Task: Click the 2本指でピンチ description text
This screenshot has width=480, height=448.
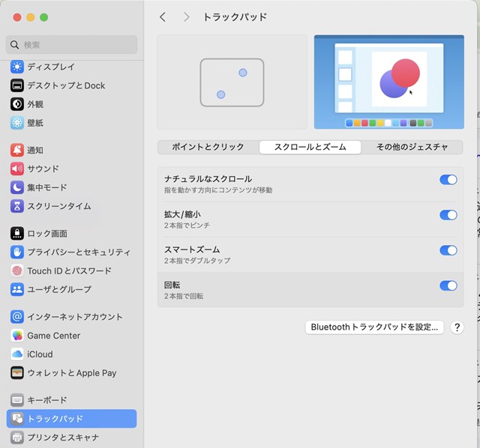Action: (x=187, y=225)
